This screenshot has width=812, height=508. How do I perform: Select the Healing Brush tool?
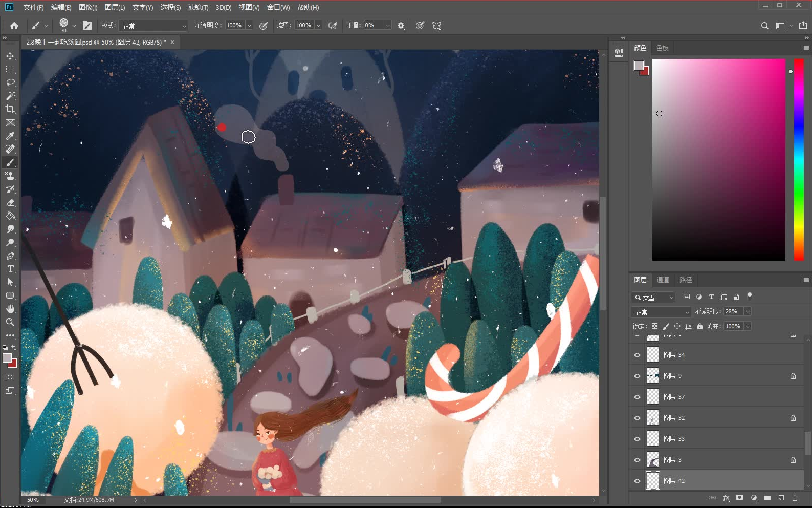coord(10,149)
